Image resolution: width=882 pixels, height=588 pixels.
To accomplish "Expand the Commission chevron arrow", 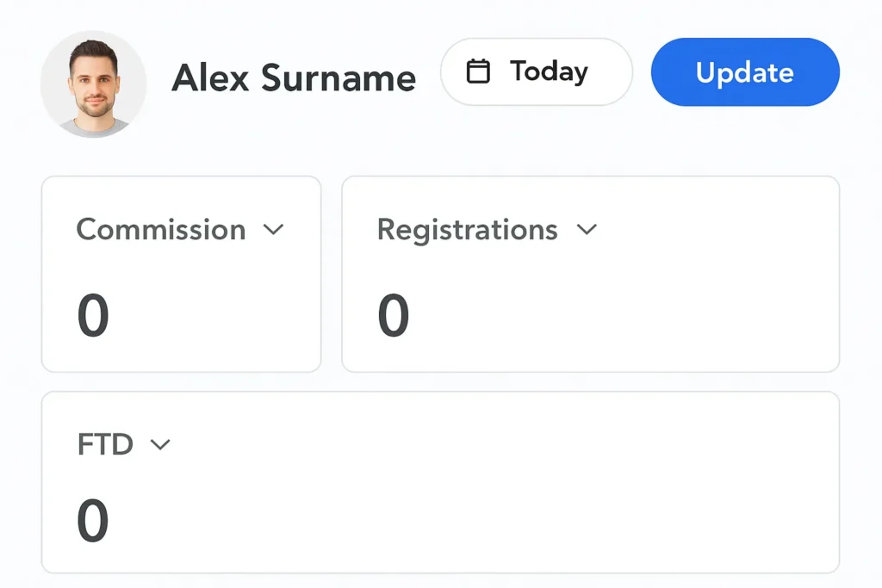I will pos(273,230).
